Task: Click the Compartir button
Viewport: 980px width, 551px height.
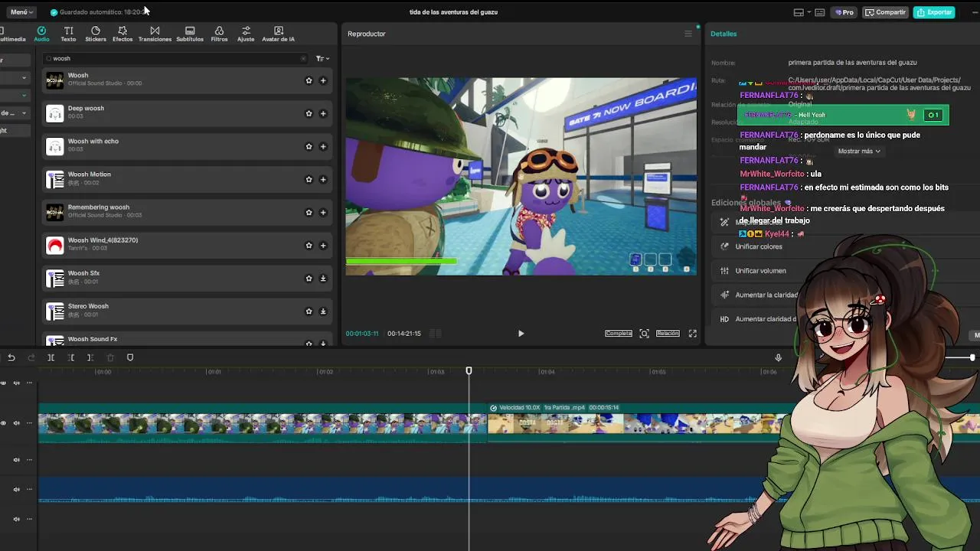Action: (x=885, y=12)
